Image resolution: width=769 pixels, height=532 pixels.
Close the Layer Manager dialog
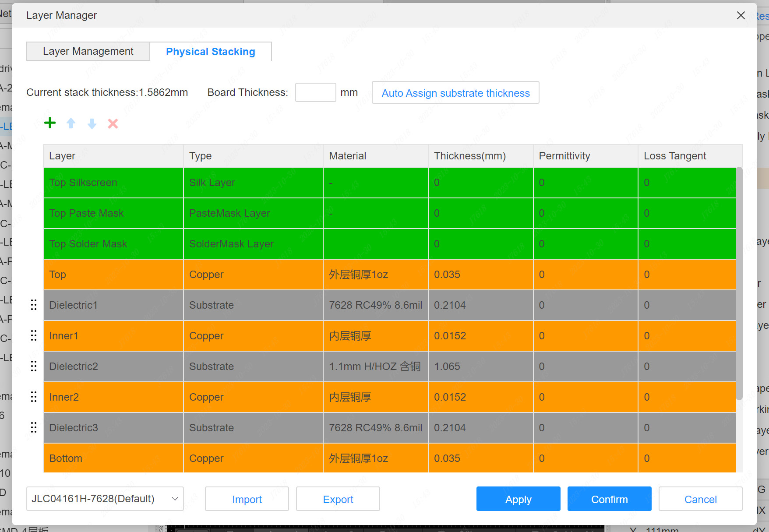point(741,15)
